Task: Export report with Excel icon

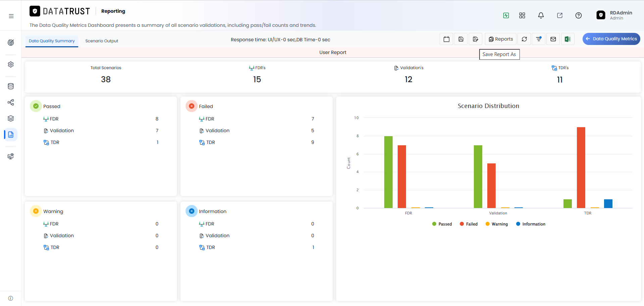Action: point(567,39)
